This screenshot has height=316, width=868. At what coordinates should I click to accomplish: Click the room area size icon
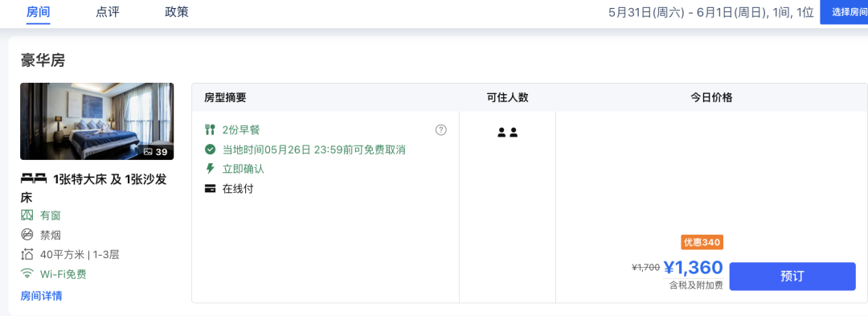point(27,255)
